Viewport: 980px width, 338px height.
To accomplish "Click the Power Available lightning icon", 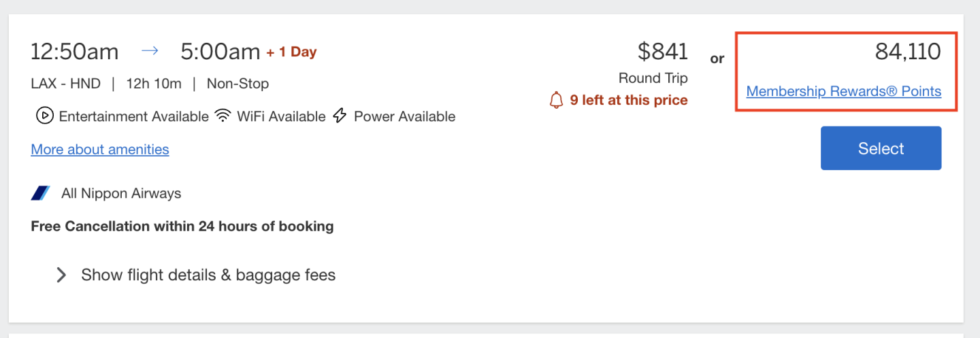I will tap(340, 116).
